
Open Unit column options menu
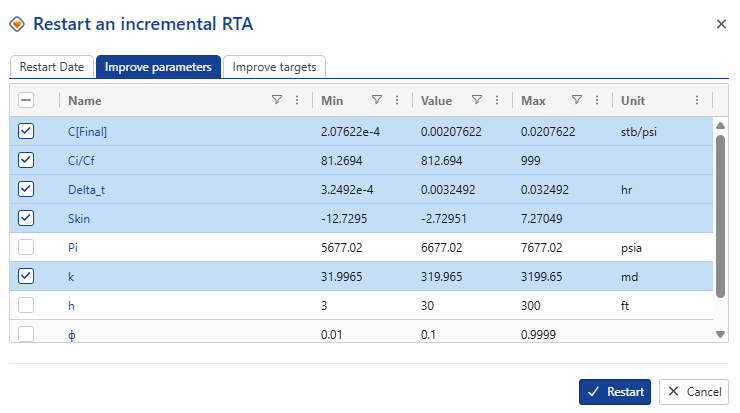point(697,100)
